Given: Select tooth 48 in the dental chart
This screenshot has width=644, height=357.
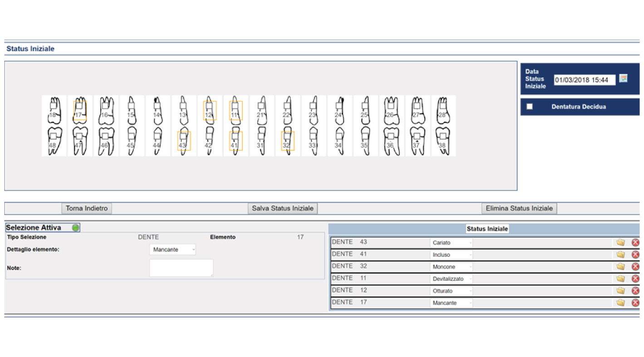Looking at the screenshot, I should 54,141.
